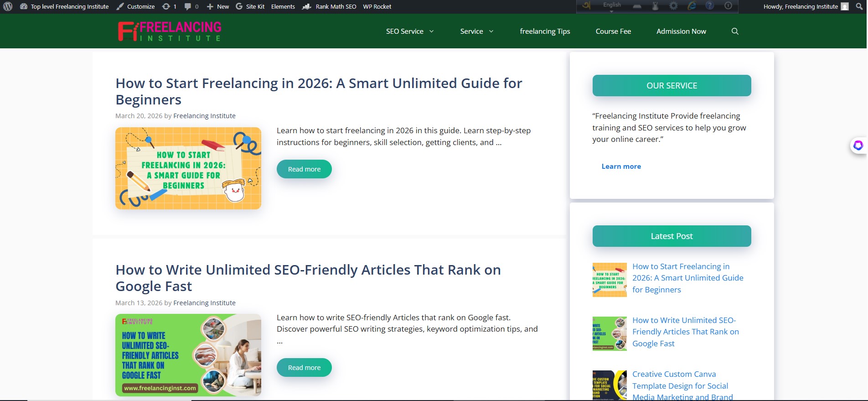
Task: Click the March 20, 2026 post date
Action: tap(139, 116)
